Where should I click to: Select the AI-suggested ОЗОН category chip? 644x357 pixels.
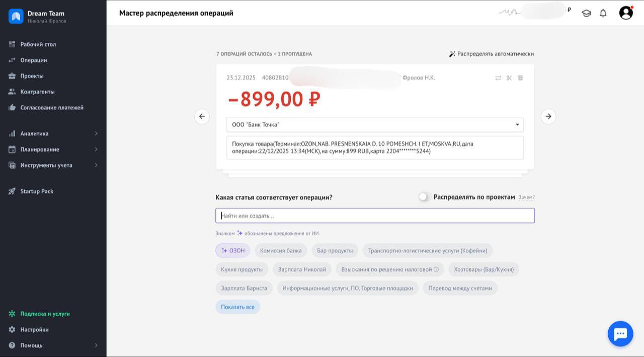pyautogui.click(x=233, y=250)
